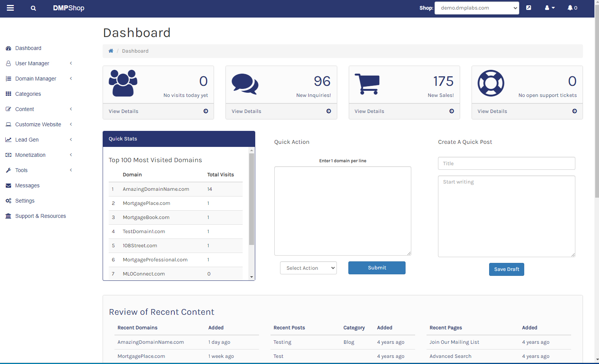The image size is (599, 364).
Task: Click the home icon in breadcrumb
Action: [111, 51]
